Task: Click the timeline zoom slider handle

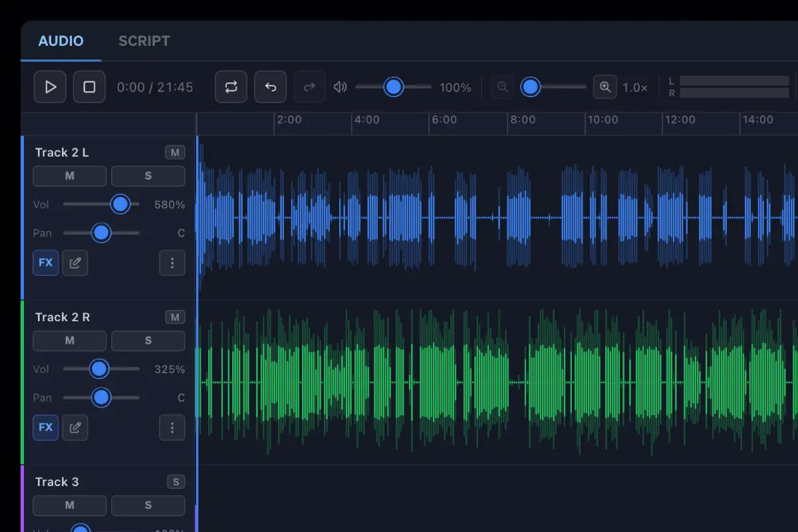Action: (x=530, y=87)
